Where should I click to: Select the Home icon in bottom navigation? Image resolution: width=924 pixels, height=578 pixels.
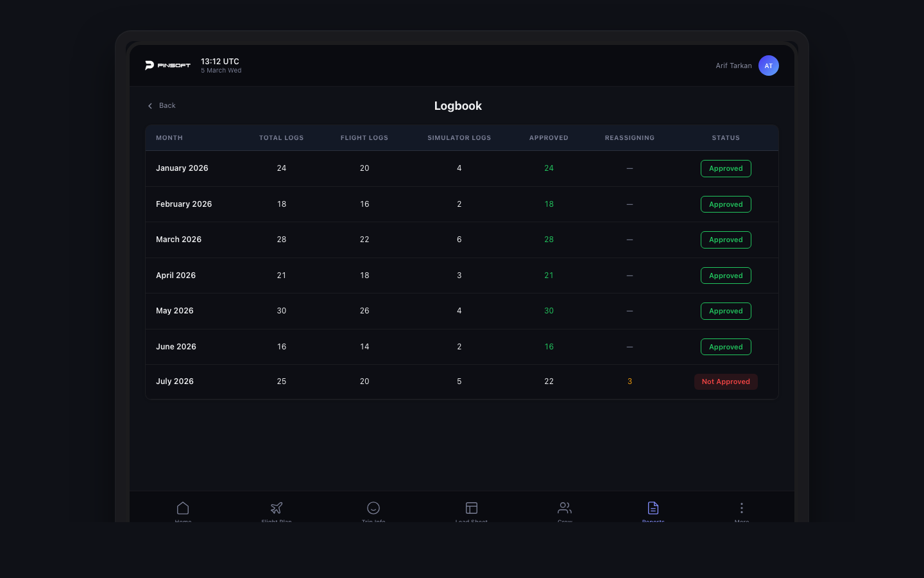(183, 508)
